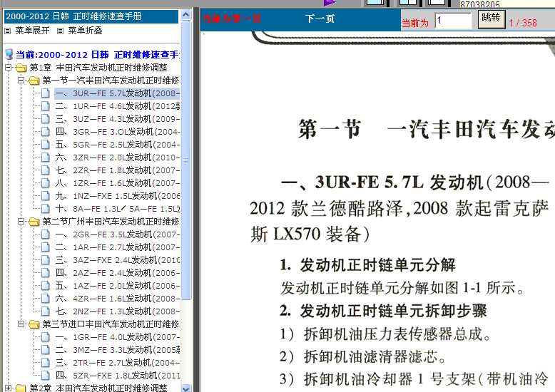Click the 跳转 jump button

pos(492,19)
